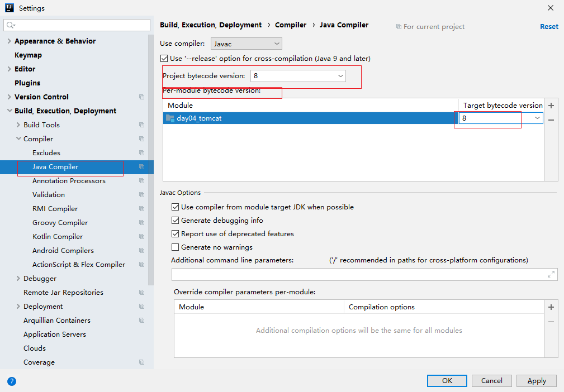Toggle Generate debugging info checkbox

(175, 221)
